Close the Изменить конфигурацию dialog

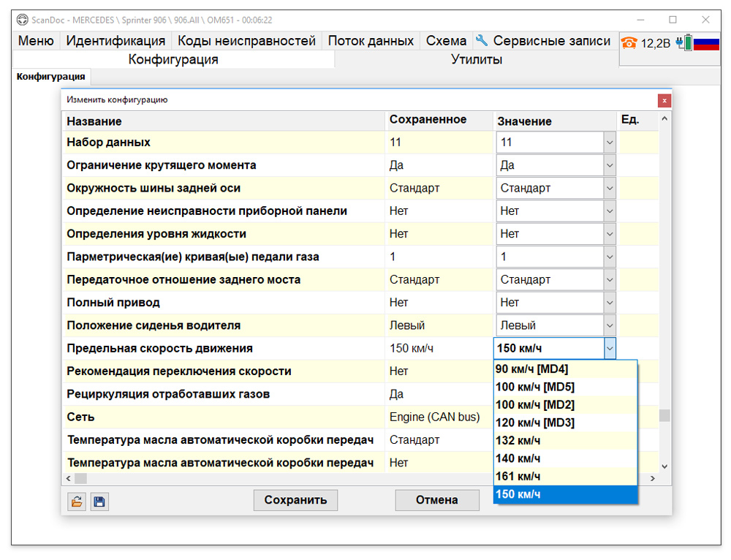click(x=664, y=100)
